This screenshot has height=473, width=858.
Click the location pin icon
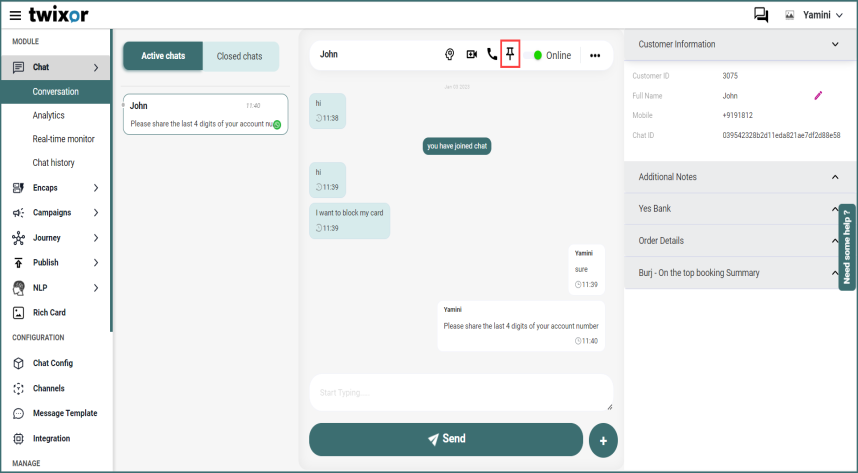coord(450,55)
